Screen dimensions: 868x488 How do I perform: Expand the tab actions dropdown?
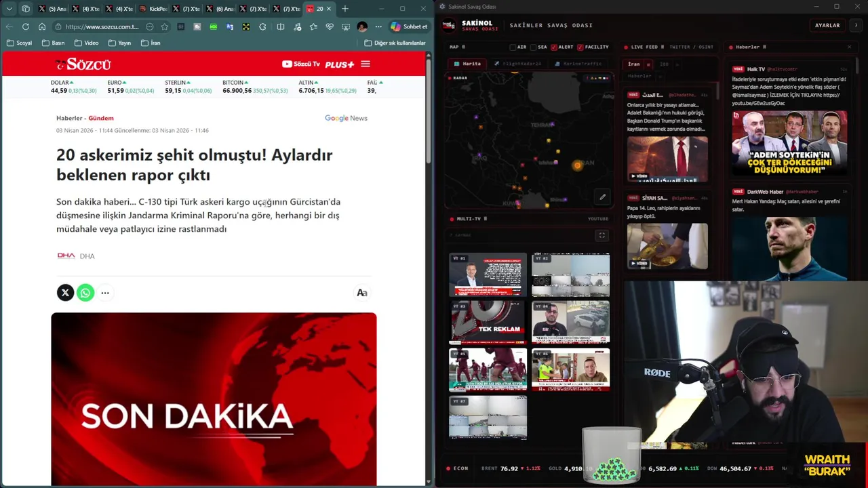pyautogui.click(x=9, y=9)
